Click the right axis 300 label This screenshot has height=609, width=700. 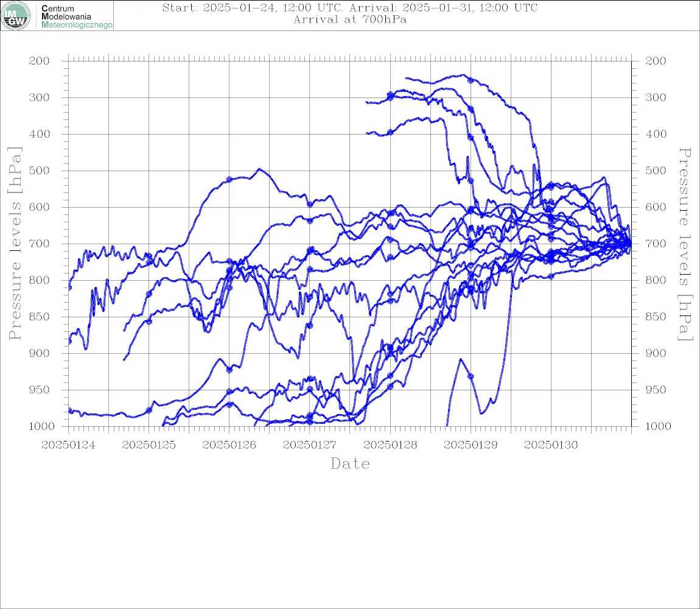[x=656, y=97]
